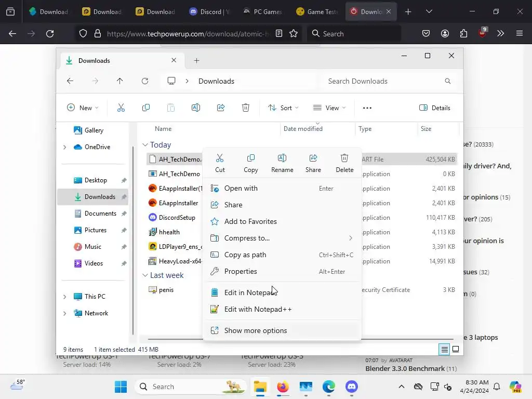Select Documents in the navigation pane
Screen dimensions: 532x399
(94, 214)
